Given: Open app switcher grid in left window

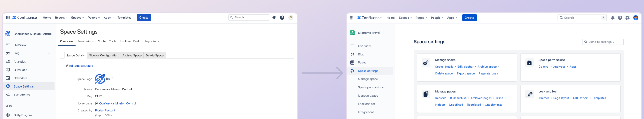Looking at the screenshot, I should coord(8,18).
